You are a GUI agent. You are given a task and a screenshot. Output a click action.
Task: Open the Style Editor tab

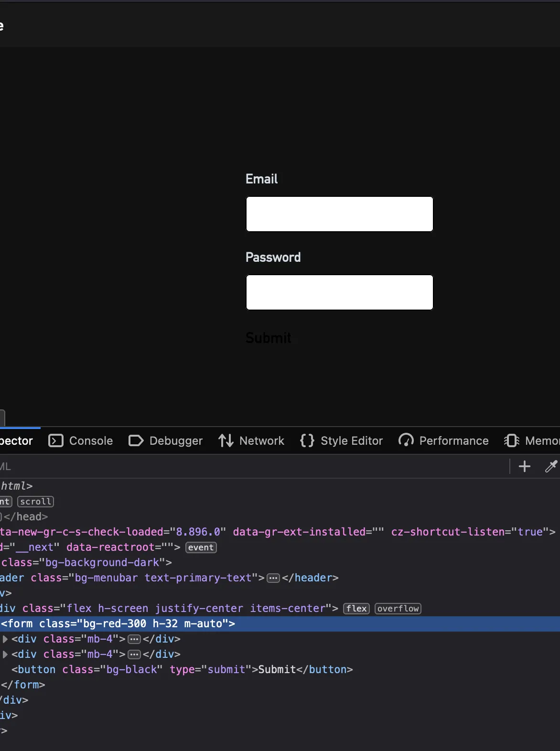point(341,440)
